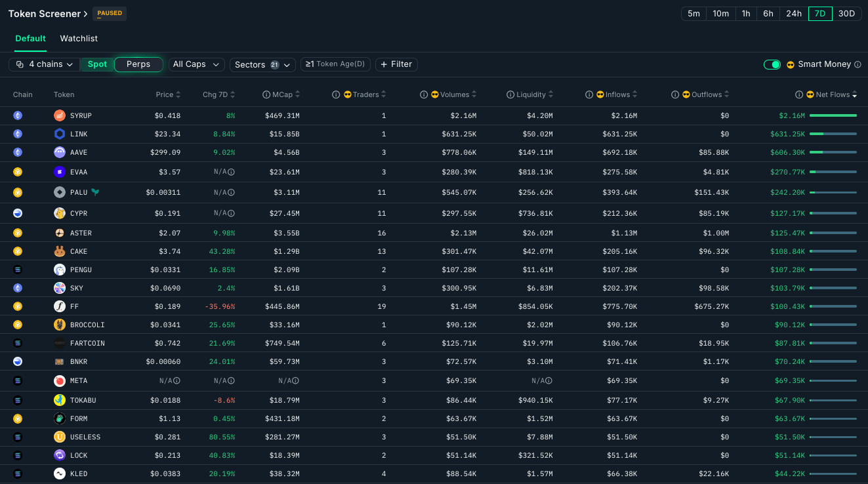
Task: Click the info icon before Traders header
Action: pyautogui.click(x=336, y=94)
